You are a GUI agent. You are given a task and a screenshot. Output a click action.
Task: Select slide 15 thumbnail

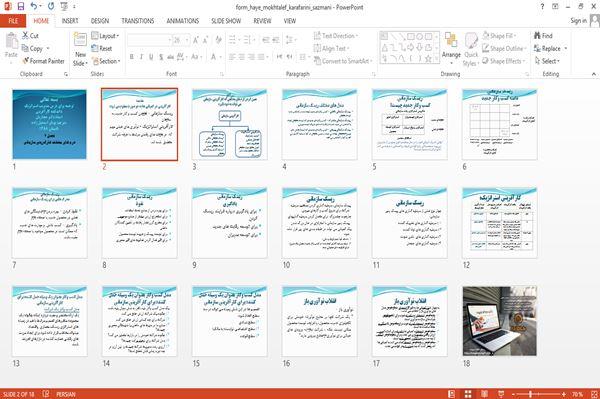(x=230, y=321)
